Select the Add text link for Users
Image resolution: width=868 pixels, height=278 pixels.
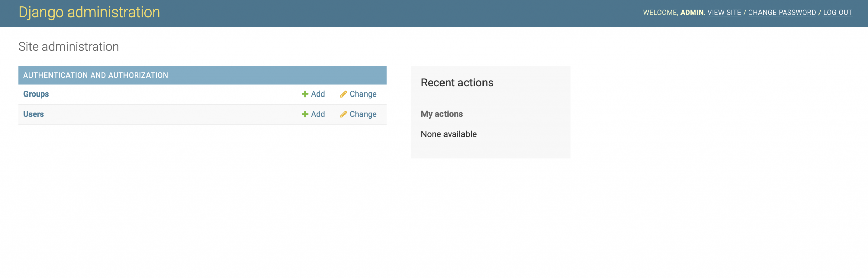point(318,114)
